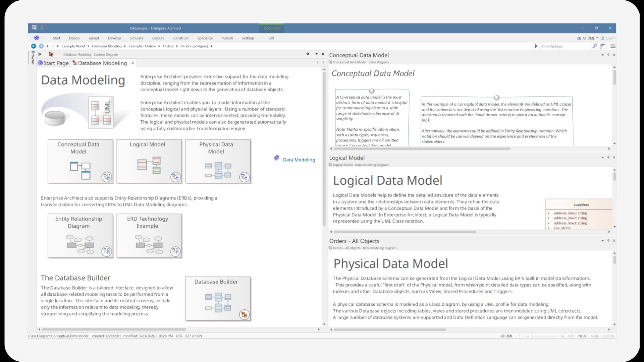644x362 pixels.
Task: Open the Browser side panel tab
Action: (33, 58)
